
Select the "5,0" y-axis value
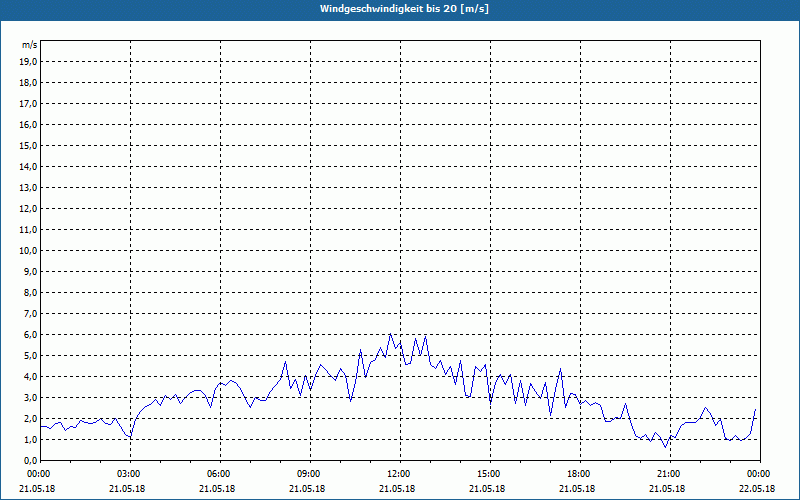(31, 355)
